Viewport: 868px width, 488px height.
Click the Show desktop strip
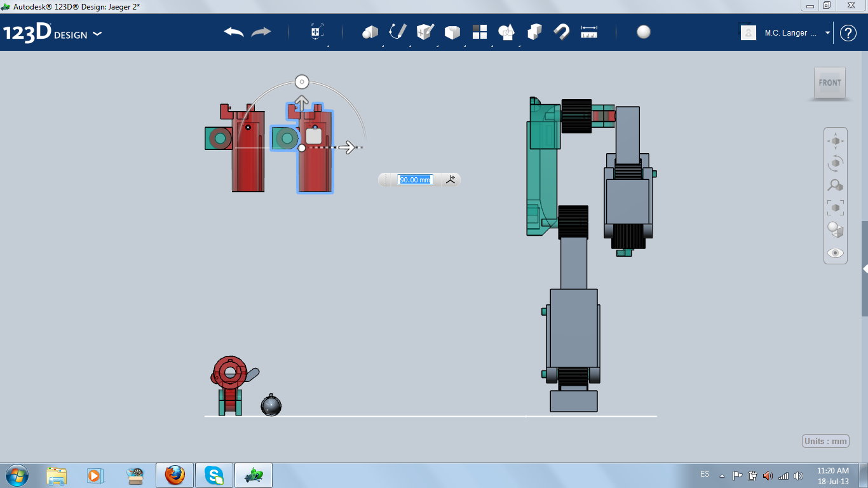(863, 475)
